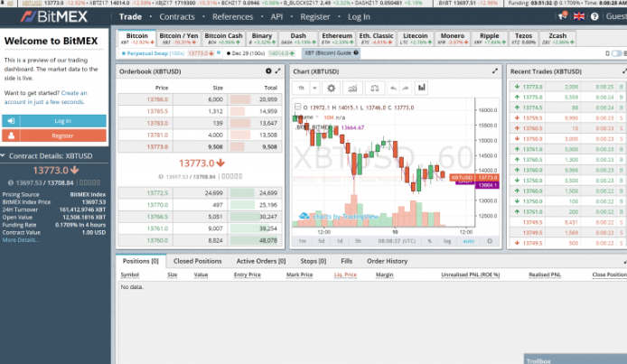Select the Bitcoin instrument tab

click(136, 38)
